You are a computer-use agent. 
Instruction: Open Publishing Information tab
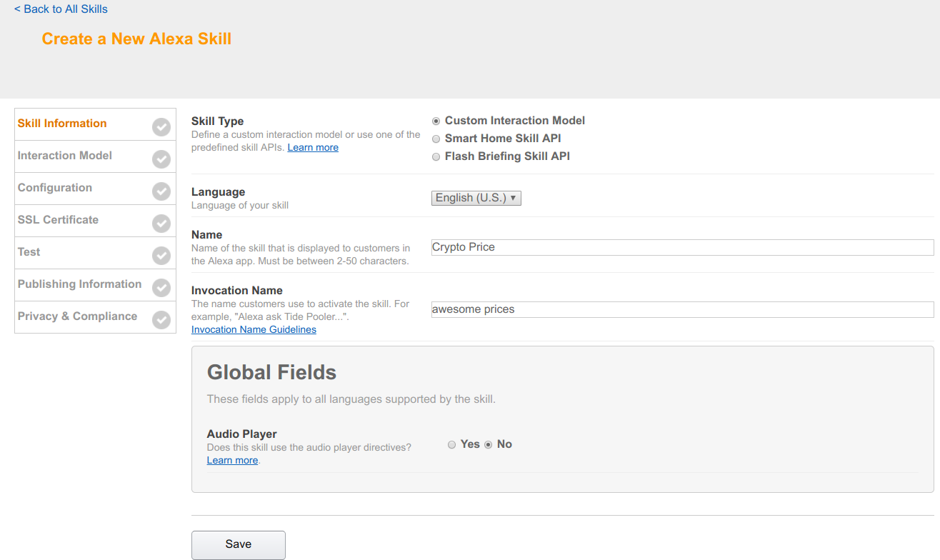coord(95,285)
